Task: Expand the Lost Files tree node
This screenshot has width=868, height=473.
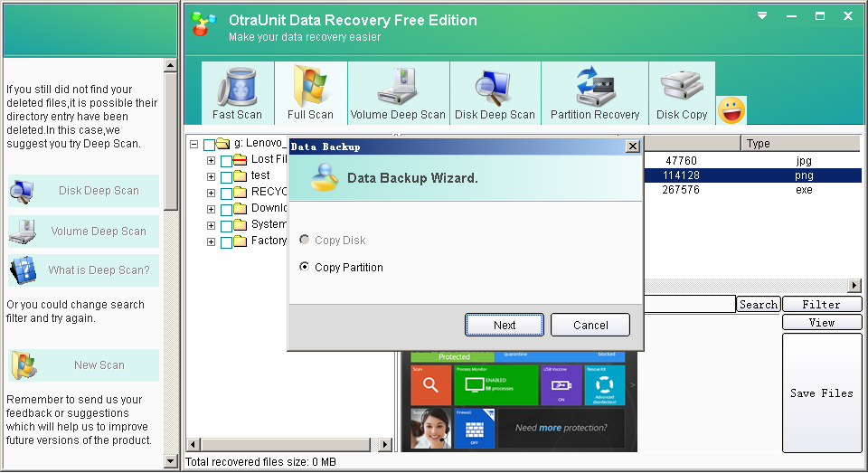Action: click(x=211, y=161)
